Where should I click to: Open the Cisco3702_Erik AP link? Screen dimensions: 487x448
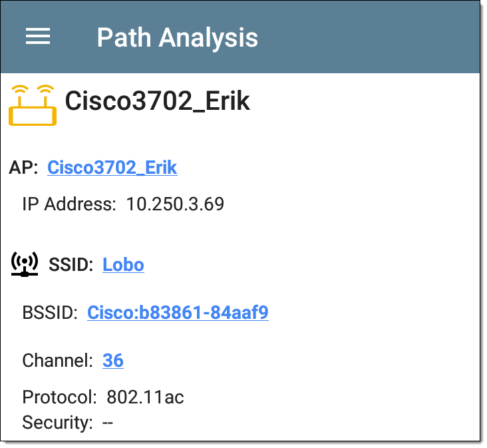[112, 168]
